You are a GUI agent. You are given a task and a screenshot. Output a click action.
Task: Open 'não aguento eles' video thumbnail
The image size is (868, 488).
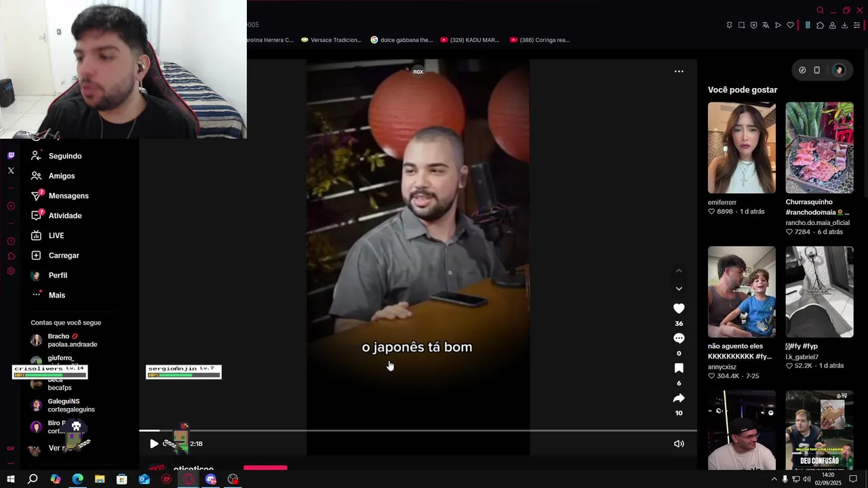coord(742,291)
